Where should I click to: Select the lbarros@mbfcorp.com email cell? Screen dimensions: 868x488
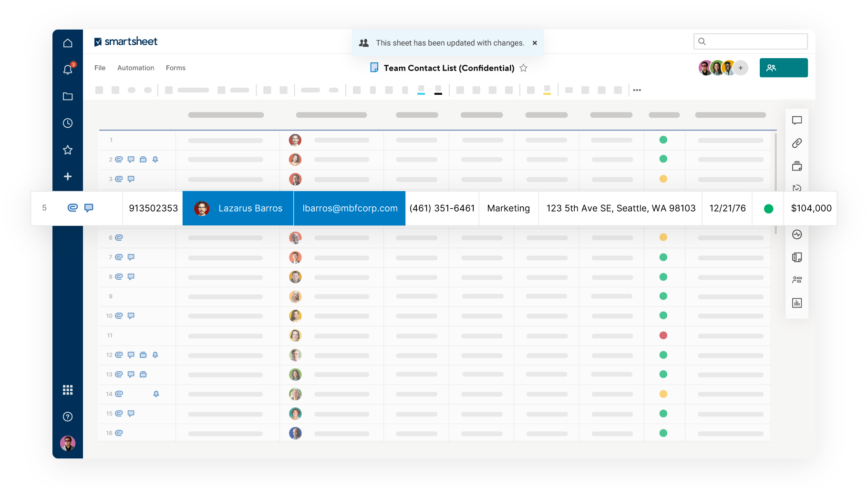[x=350, y=208]
